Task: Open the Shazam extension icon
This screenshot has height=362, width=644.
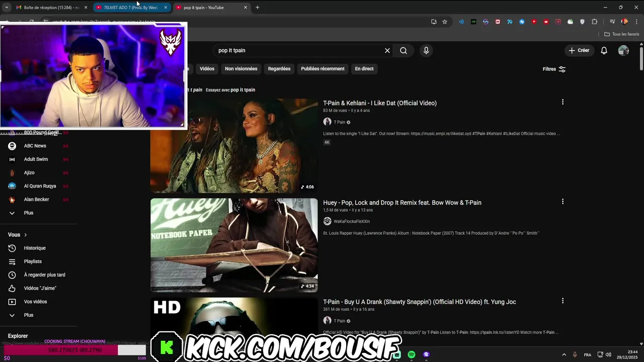Action: (x=522, y=22)
